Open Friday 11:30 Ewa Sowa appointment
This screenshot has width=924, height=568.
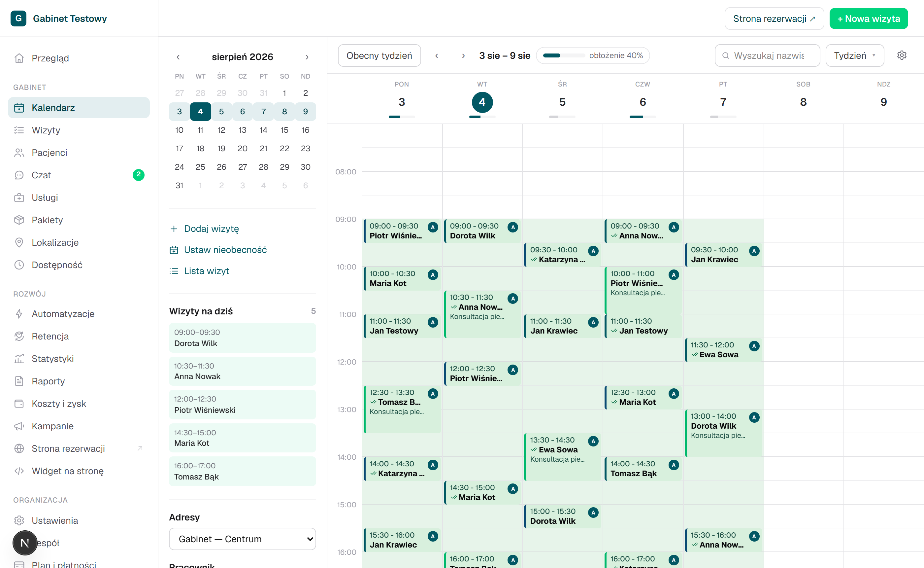point(724,350)
